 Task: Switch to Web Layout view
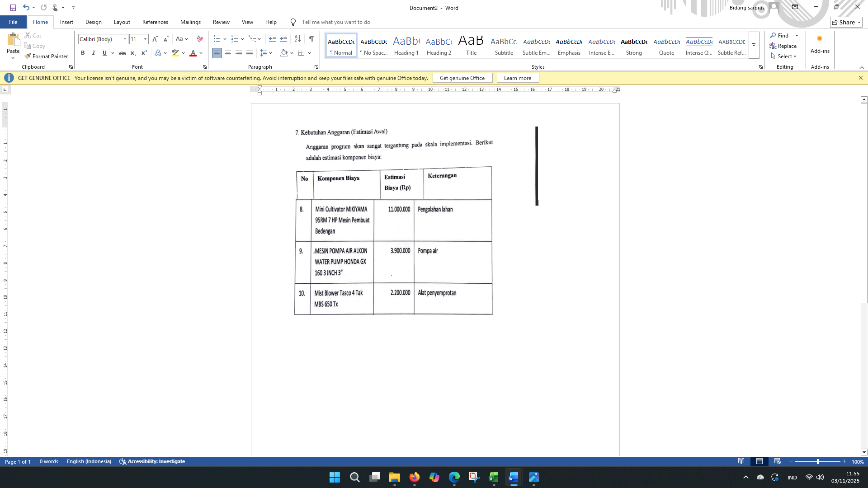point(778,461)
